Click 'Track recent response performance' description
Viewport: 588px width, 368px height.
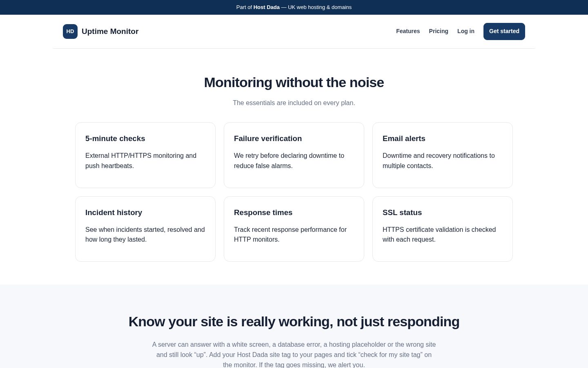pos(290,235)
